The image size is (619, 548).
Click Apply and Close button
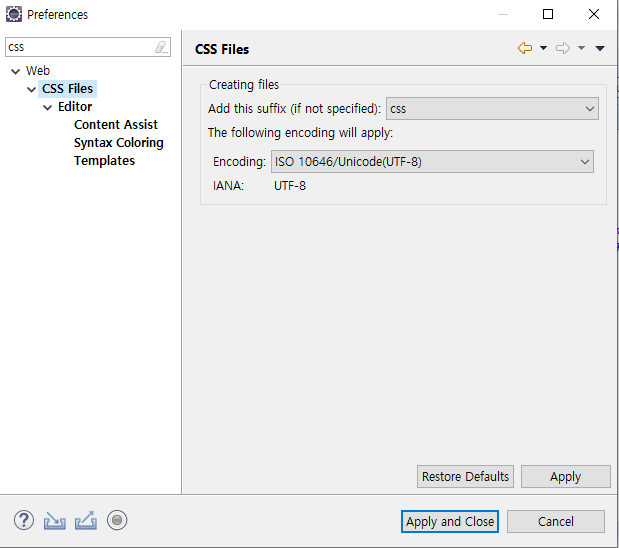(450, 522)
